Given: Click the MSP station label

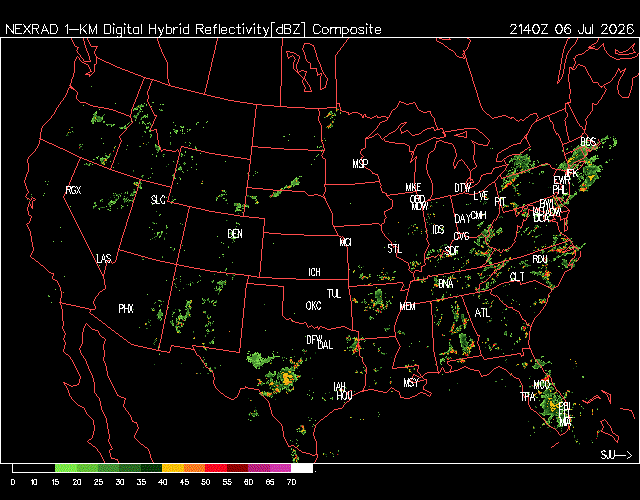Looking at the screenshot, I should 360,164.
